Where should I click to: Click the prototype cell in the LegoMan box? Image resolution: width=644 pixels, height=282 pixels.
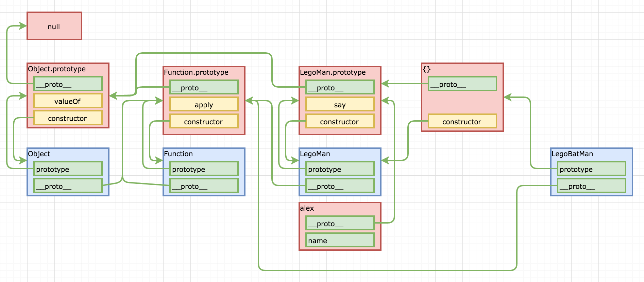(x=340, y=169)
